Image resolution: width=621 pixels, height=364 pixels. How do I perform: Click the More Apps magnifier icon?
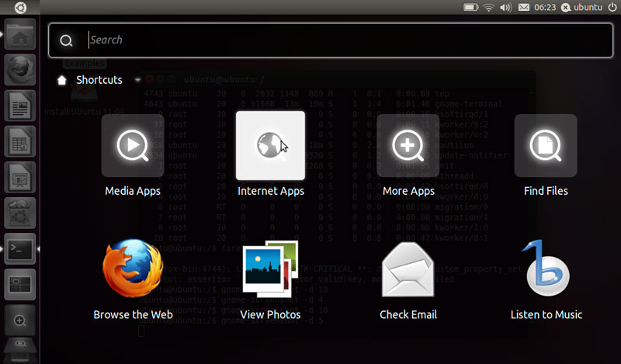pos(408,146)
